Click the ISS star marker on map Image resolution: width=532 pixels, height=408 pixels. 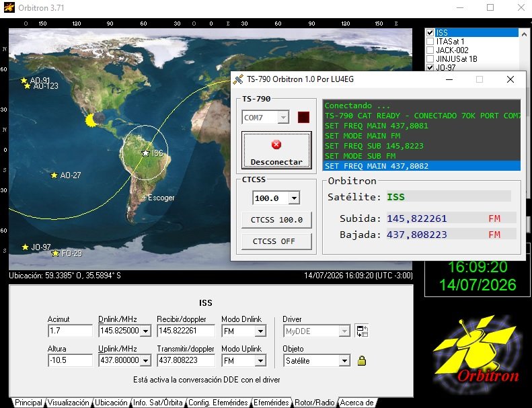pos(145,153)
